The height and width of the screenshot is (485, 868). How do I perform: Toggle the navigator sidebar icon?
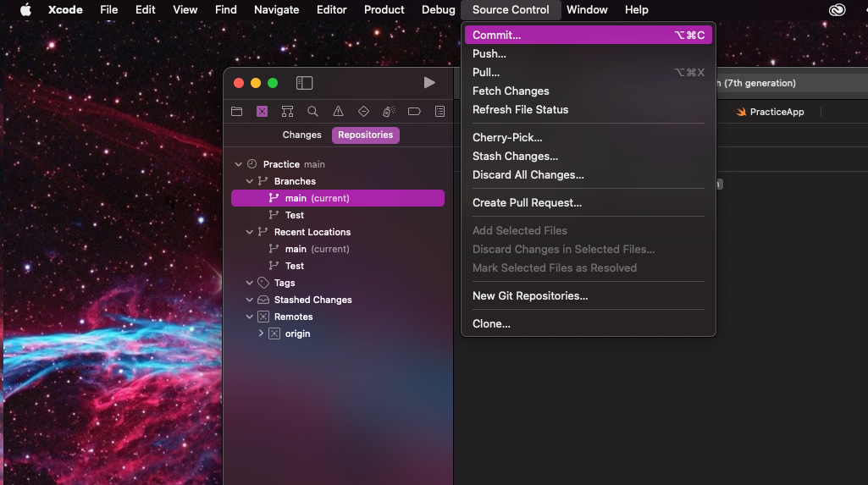[305, 83]
